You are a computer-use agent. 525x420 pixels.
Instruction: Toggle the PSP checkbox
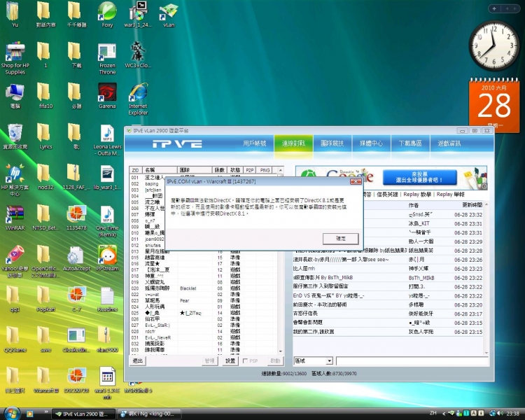coord(245,361)
